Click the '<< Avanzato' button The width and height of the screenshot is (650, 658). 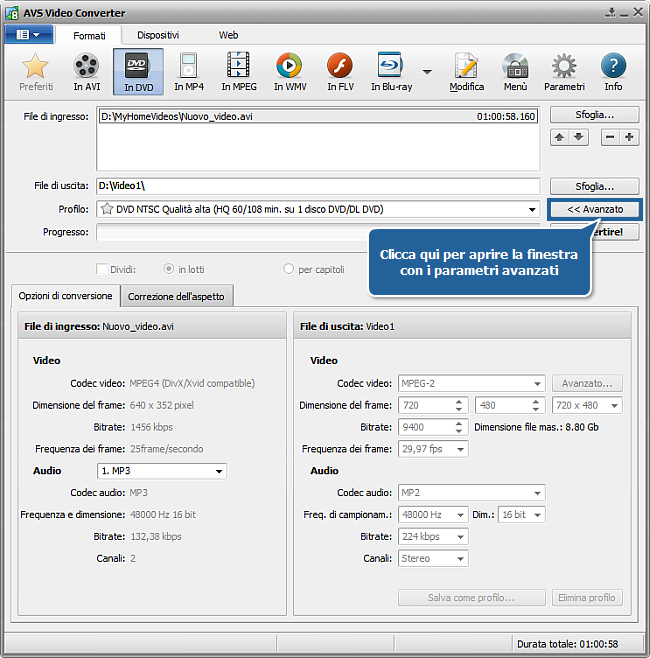pyautogui.click(x=595, y=210)
